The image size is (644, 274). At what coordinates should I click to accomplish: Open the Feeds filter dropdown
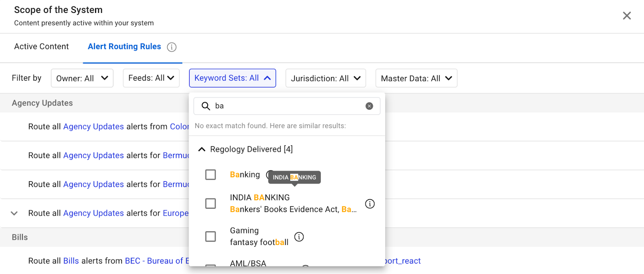151,78
